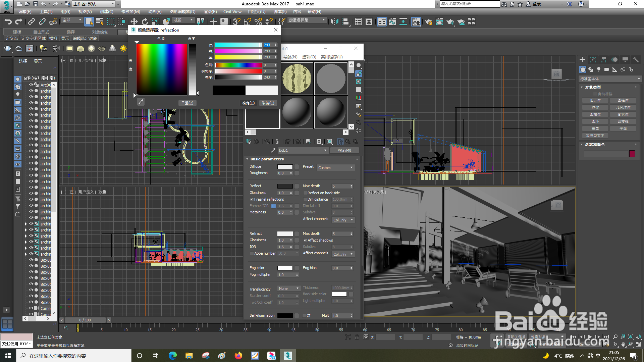
Task: Open the Modify command panel tab
Action: pos(593,60)
